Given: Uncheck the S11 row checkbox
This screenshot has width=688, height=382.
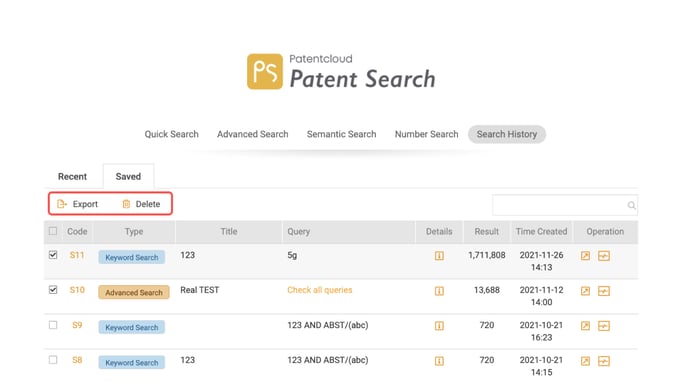Looking at the screenshot, I should point(53,255).
